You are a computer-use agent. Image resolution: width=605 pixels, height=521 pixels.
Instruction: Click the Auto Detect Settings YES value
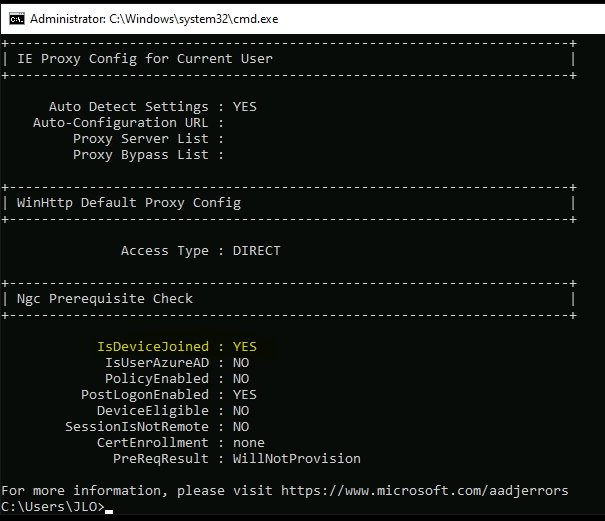(245, 107)
